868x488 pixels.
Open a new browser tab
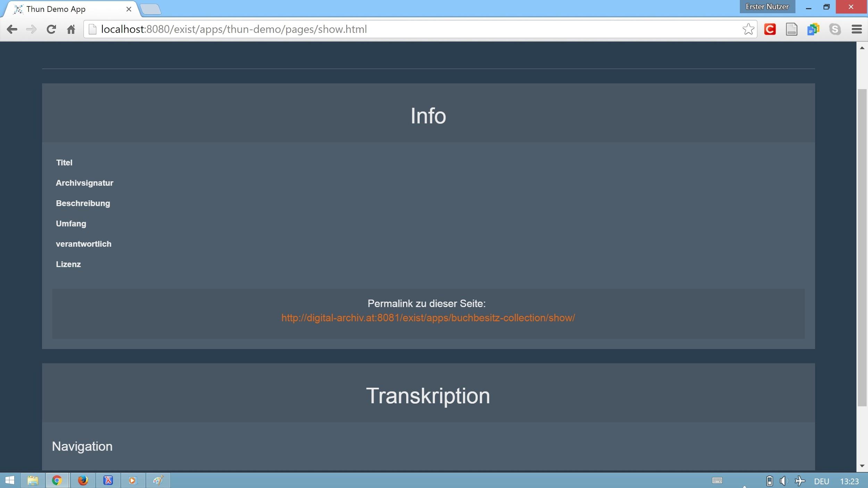click(x=151, y=9)
